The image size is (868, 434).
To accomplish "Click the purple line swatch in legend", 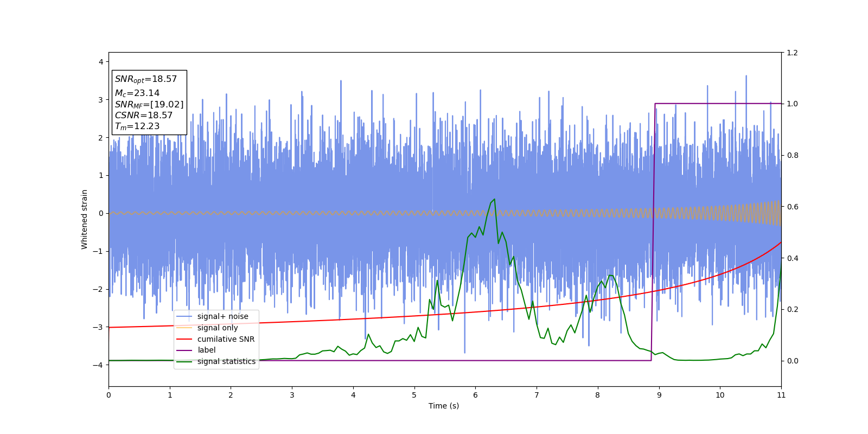I will point(184,350).
